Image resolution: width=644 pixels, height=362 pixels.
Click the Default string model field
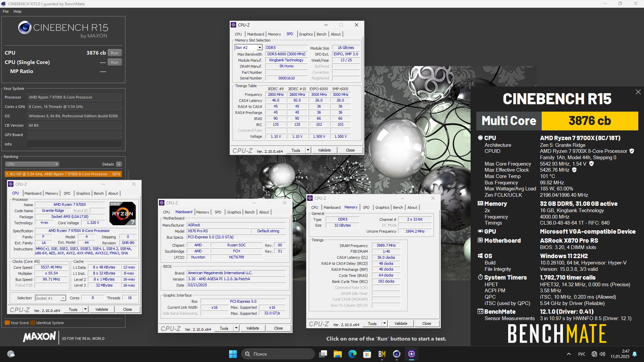coord(268,231)
